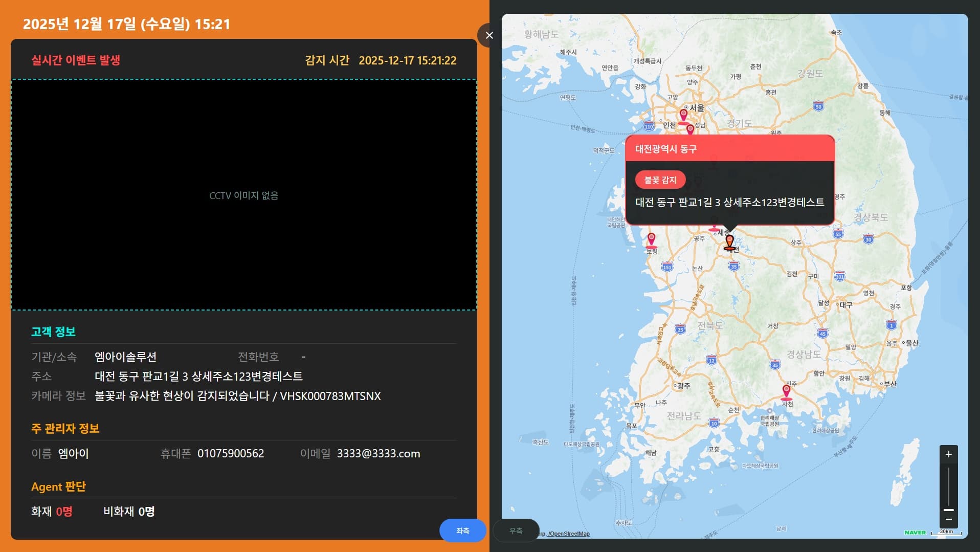Click the 감지 시간 timestamp value
The image size is (980, 552).
(x=408, y=60)
